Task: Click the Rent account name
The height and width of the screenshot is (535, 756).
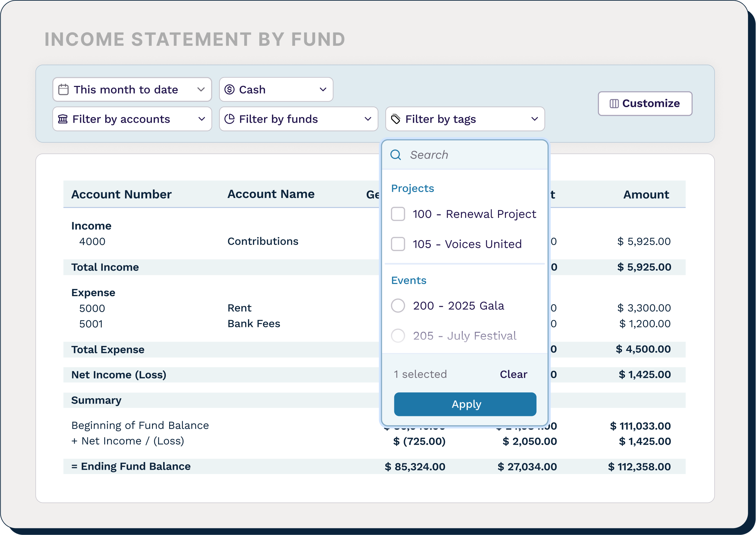Action: coord(239,308)
